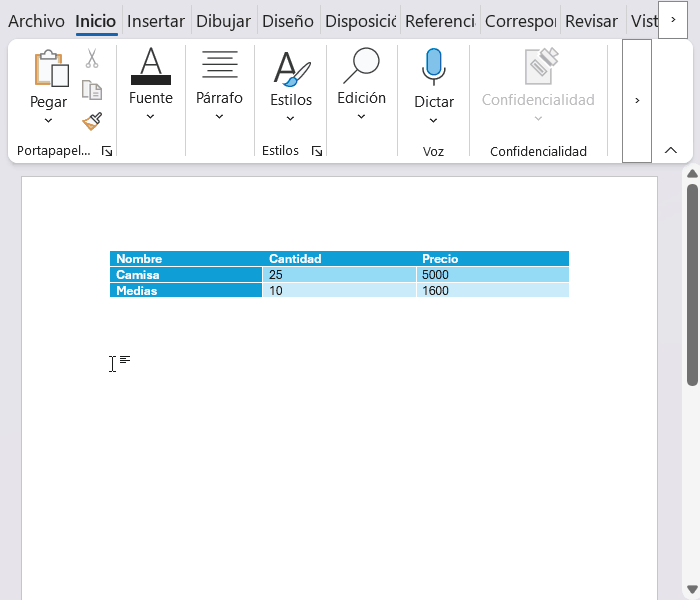Switch to the Insertar tab
This screenshot has height=600, width=700.
pos(155,21)
